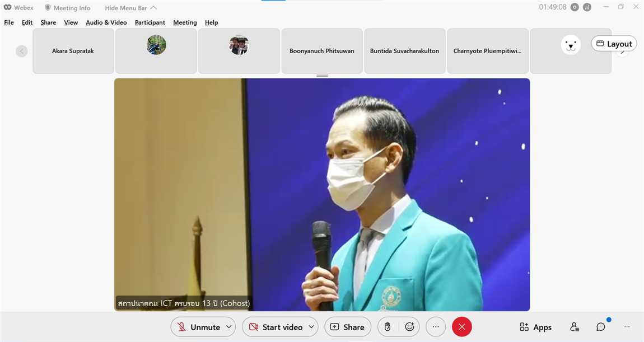Select Boonyanuch Phitsuwan participant tile
The height and width of the screenshot is (342, 644).
pyautogui.click(x=321, y=51)
